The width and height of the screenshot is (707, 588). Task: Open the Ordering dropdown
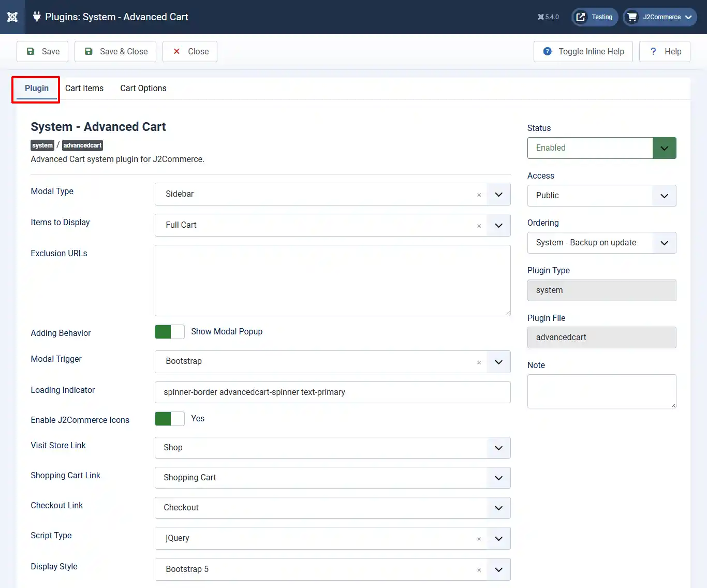pyautogui.click(x=601, y=243)
